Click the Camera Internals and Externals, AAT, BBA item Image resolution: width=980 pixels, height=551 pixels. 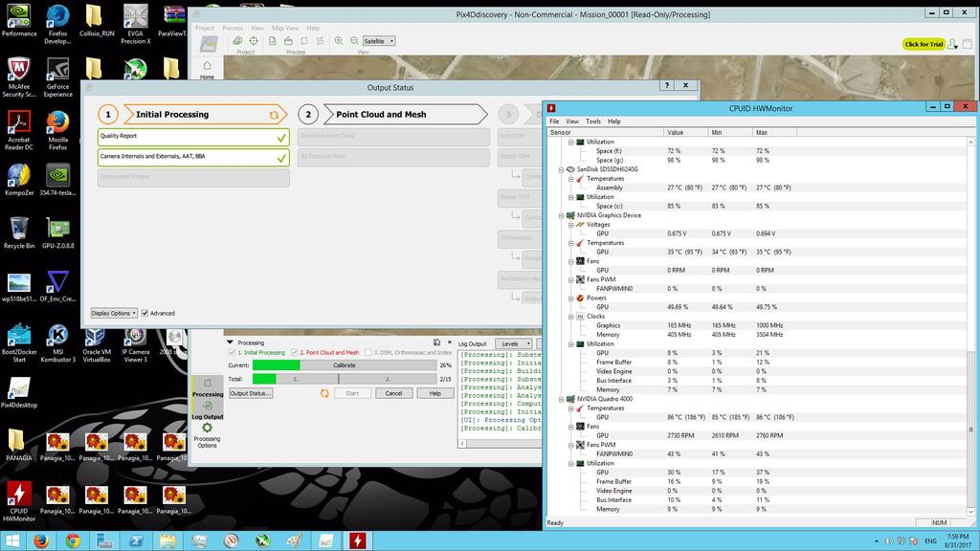(x=193, y=158)
